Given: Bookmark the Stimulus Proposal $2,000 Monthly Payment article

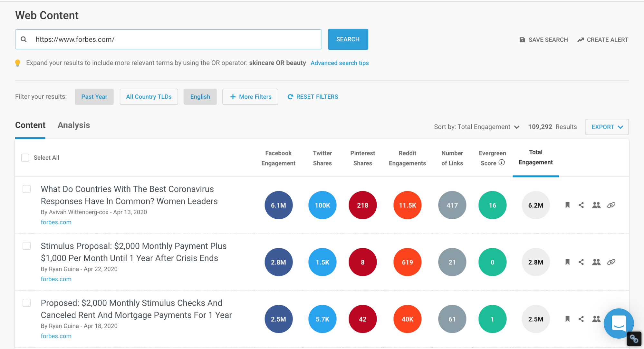Looking at the screenshot, I should 567,262.
